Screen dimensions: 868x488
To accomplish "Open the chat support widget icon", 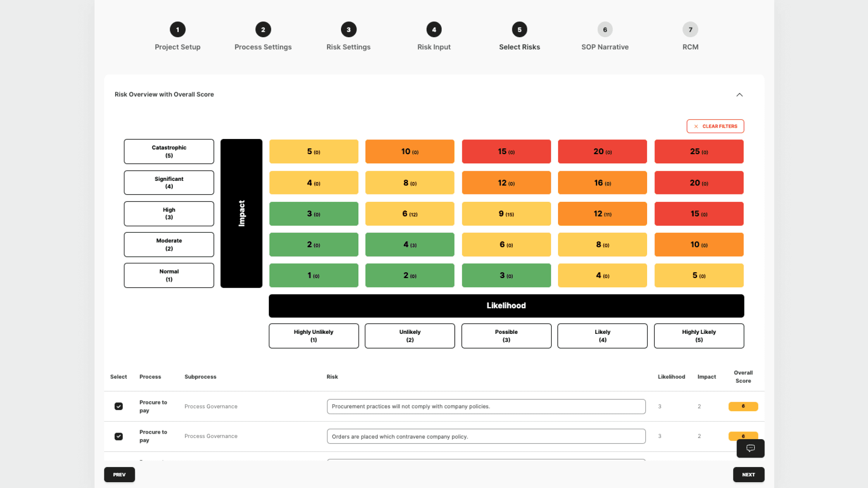I will point(750,448).
